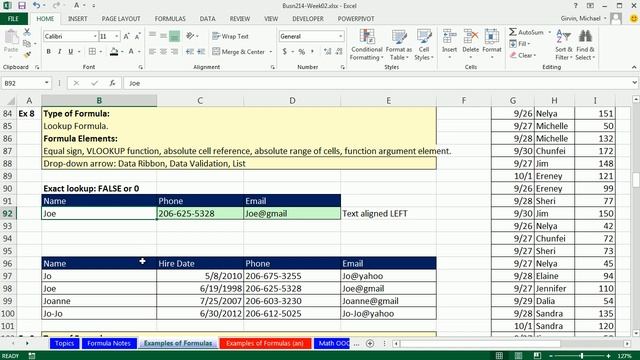Open Find & Select menu

click(585, 45)
